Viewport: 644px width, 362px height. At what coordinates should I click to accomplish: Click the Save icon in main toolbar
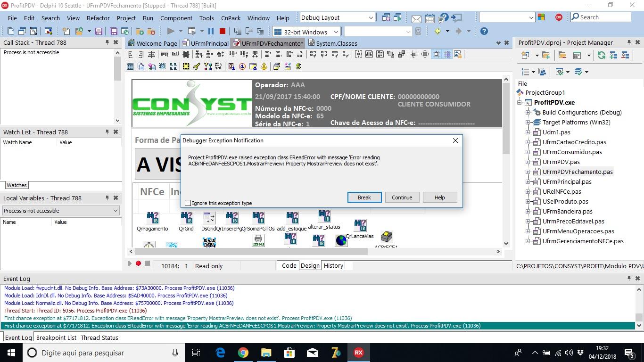[99, 31]
